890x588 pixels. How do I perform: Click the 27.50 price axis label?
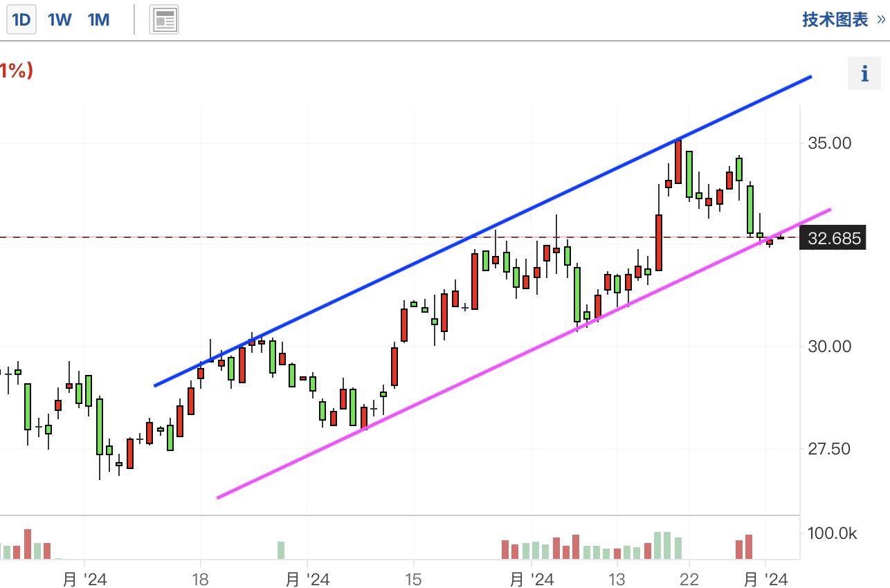[830, 449]
